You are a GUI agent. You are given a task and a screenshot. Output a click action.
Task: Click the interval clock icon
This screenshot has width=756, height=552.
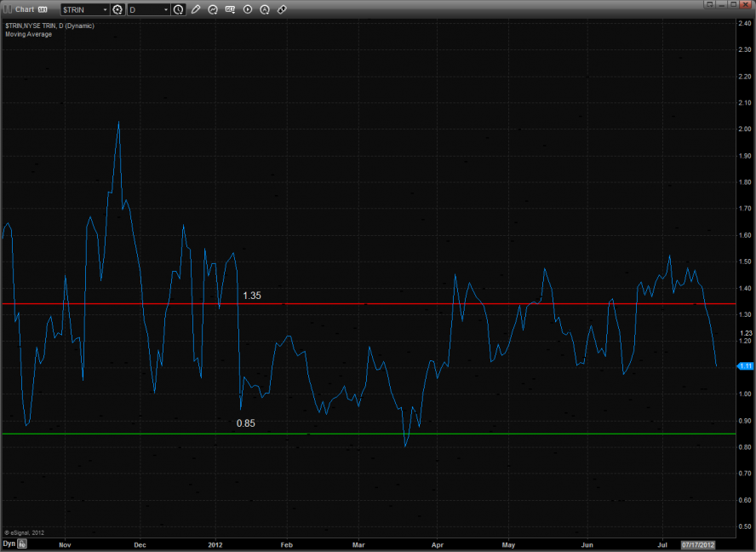pyautogui.click(x=178, y=9)
